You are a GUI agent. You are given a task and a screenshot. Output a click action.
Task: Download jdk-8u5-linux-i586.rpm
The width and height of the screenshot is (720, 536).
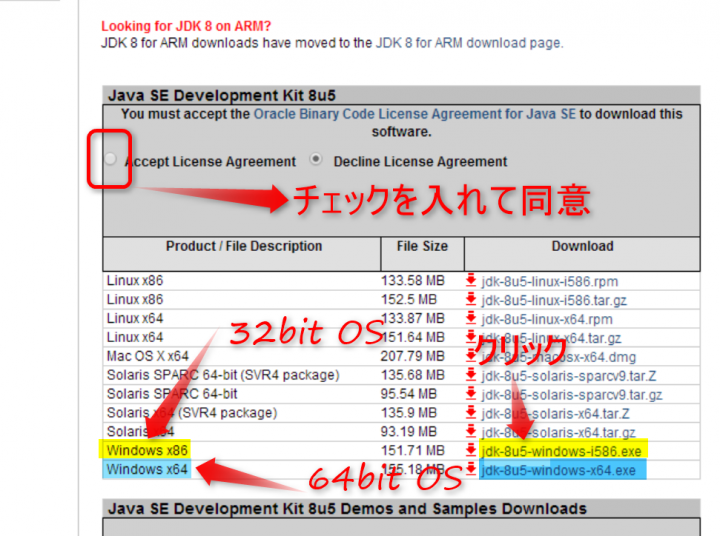(550, 282)
